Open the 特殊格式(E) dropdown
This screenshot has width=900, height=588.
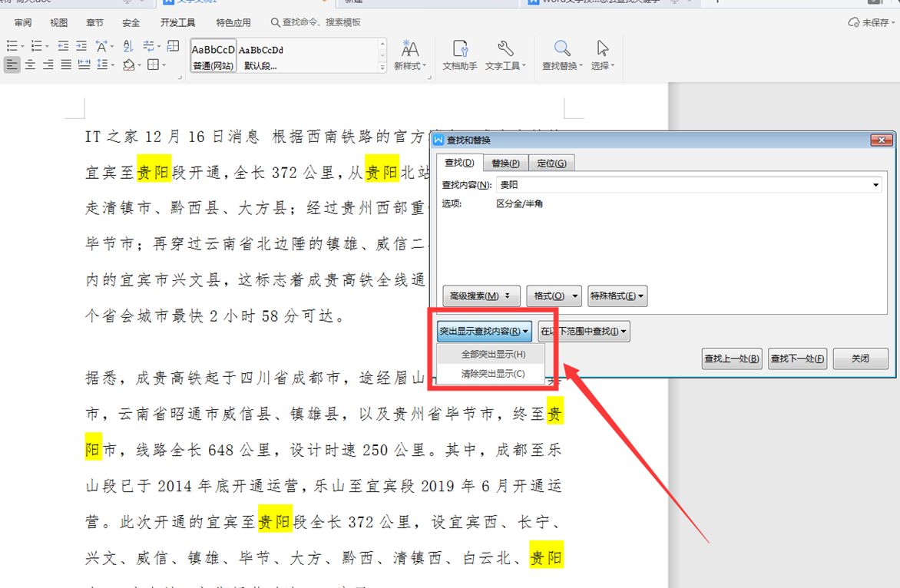tap(617, 296)
